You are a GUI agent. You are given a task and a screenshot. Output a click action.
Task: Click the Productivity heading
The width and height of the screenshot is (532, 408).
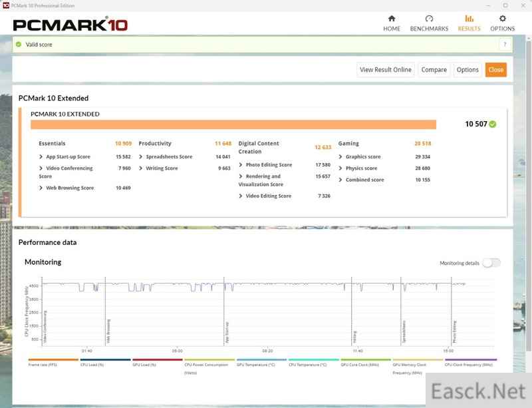(155, 143)
